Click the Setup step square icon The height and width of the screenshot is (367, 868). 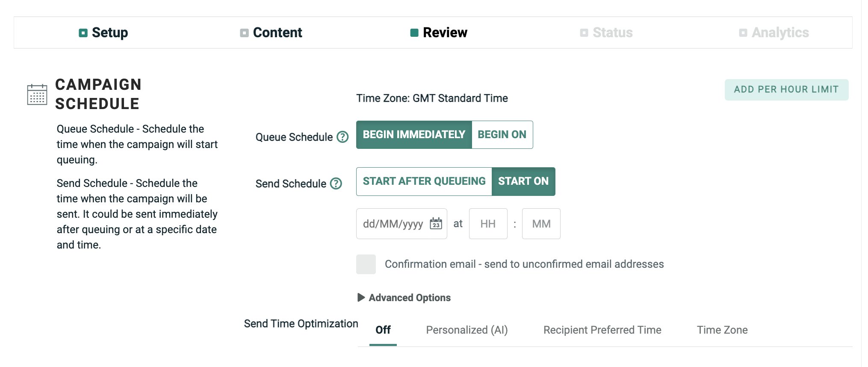point(83,33)
